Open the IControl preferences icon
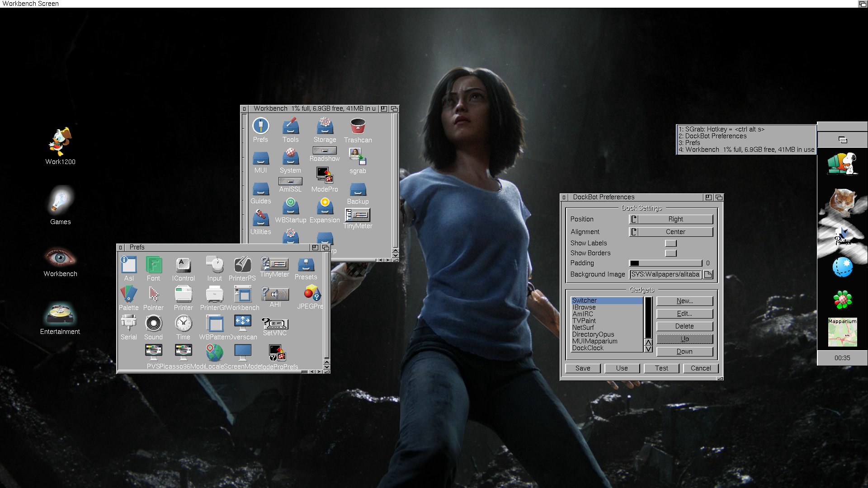868x488 pixels. coord(183,268)
